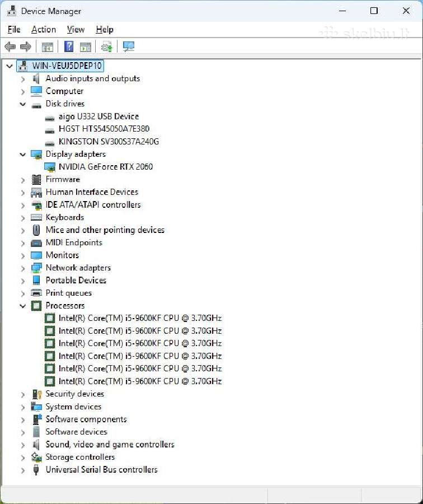Select the Security devices label

75,394
